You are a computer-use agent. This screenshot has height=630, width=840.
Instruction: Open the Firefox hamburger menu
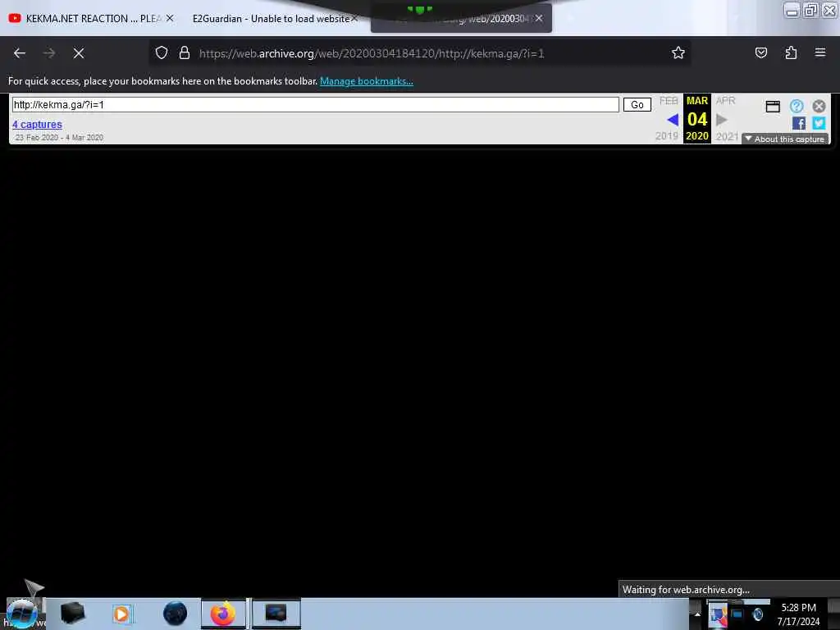(x=820, y=52)
